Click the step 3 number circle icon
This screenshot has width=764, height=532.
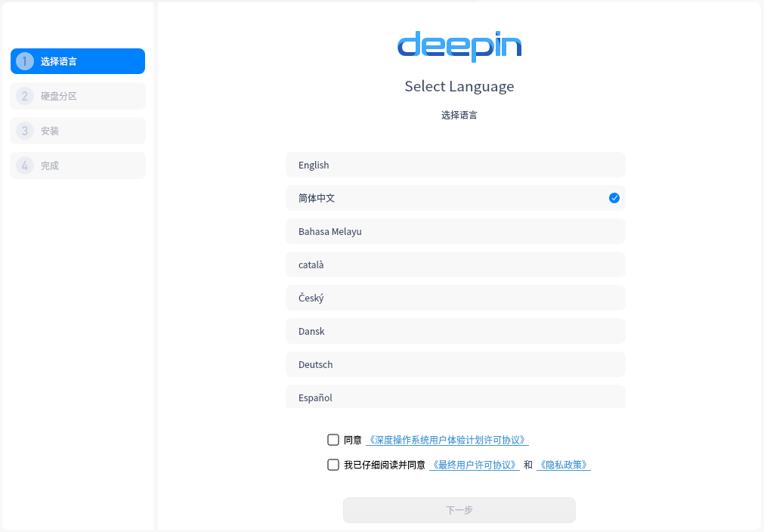[25, 131]
